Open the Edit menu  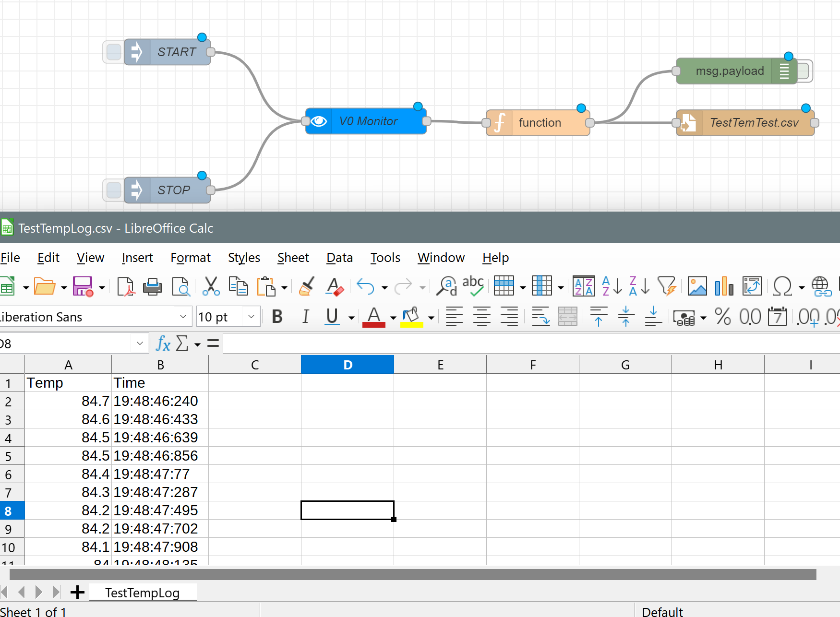48,258
